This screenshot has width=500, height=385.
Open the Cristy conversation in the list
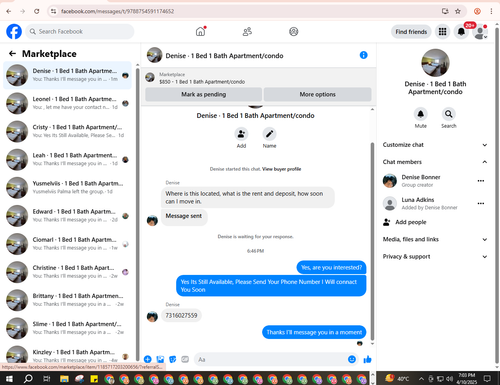(x=67, y=131)
